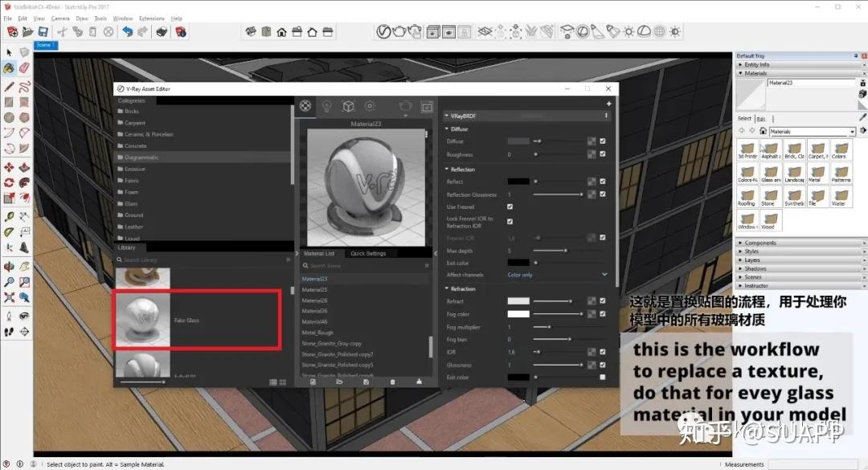Adjust the Reflection Glossiness slider
The height and width of the screenshot is (470, 868).
point(558,194)
